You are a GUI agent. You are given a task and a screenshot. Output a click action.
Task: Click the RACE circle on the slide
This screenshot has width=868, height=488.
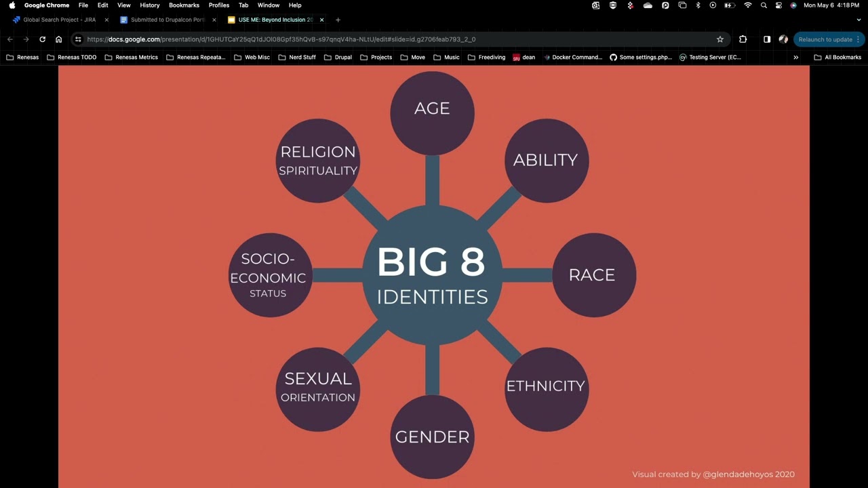coord(593,274)
